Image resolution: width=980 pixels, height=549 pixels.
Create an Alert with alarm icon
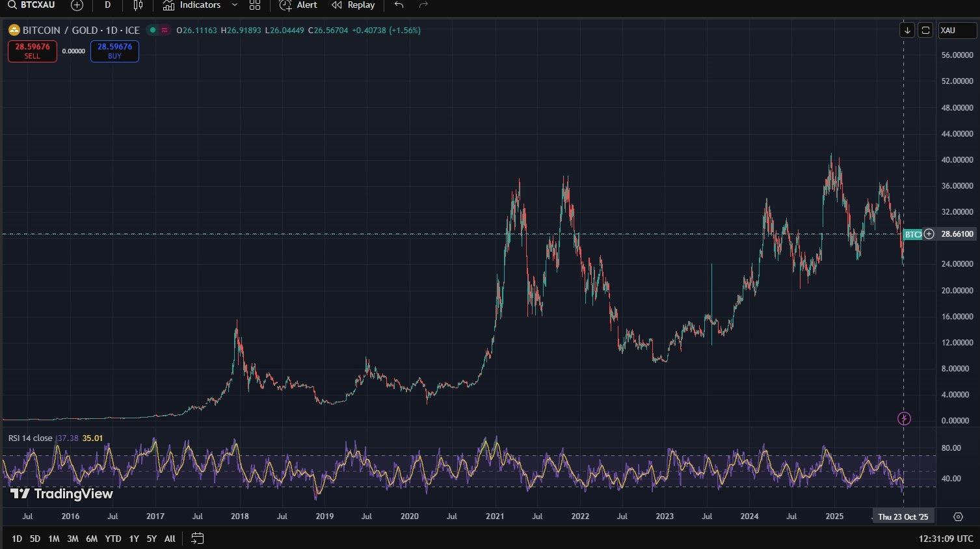(298, 5)
